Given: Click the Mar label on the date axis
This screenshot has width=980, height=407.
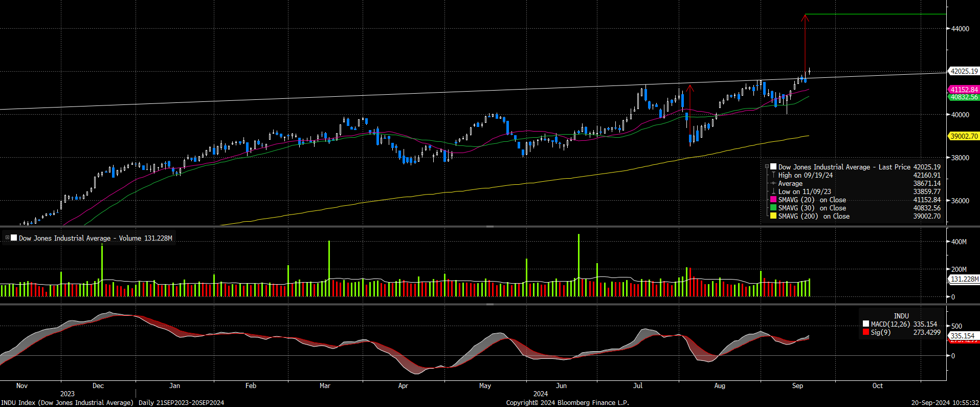Looking at the screenshot, I should [325, 385].
